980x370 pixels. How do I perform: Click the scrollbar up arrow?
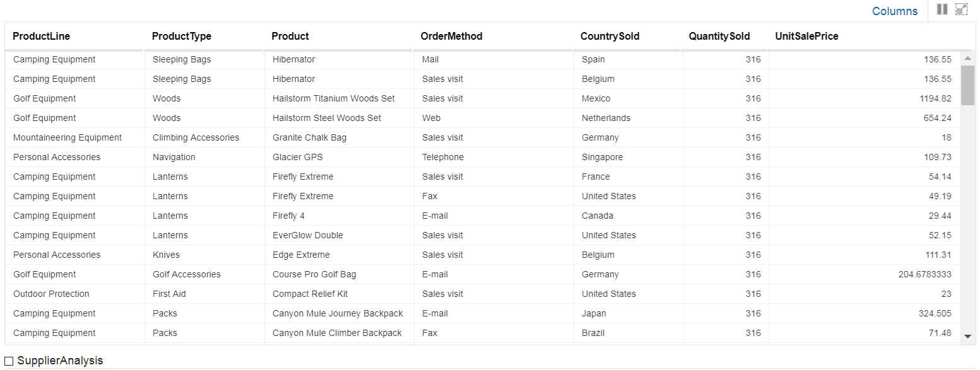click(x=967, y=58)
